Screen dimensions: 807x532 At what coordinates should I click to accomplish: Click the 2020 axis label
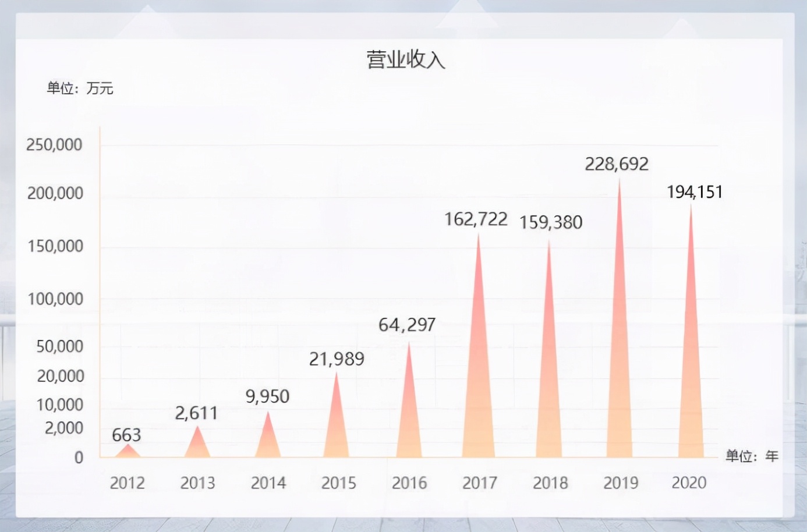pos(691,483)
